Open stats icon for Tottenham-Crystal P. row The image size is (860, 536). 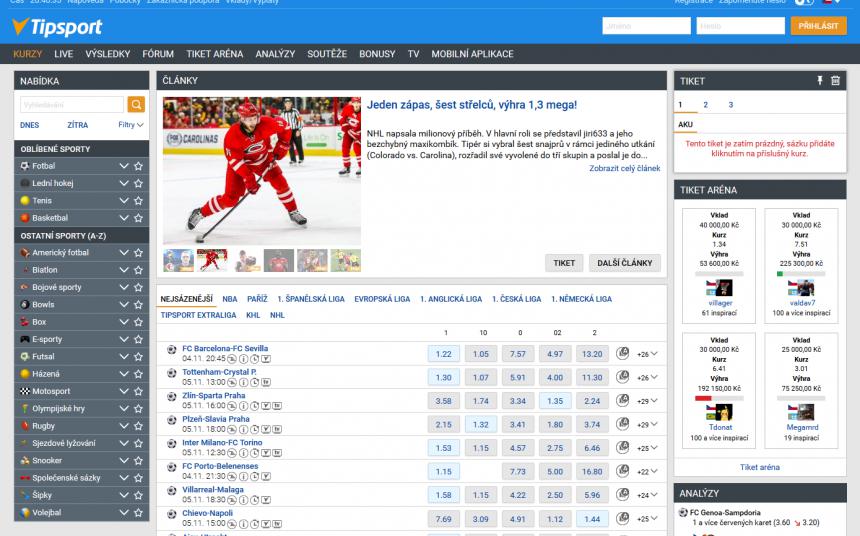pyautogui.click(x=622, y=377)
